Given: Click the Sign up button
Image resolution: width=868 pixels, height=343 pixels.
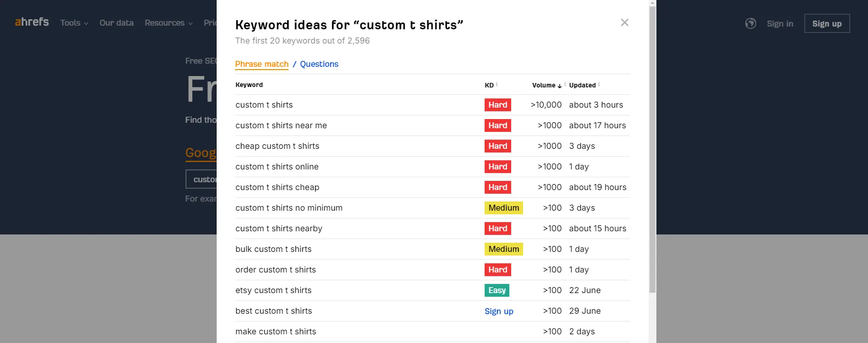Looking at the screenshot, I should click(827, 23).
